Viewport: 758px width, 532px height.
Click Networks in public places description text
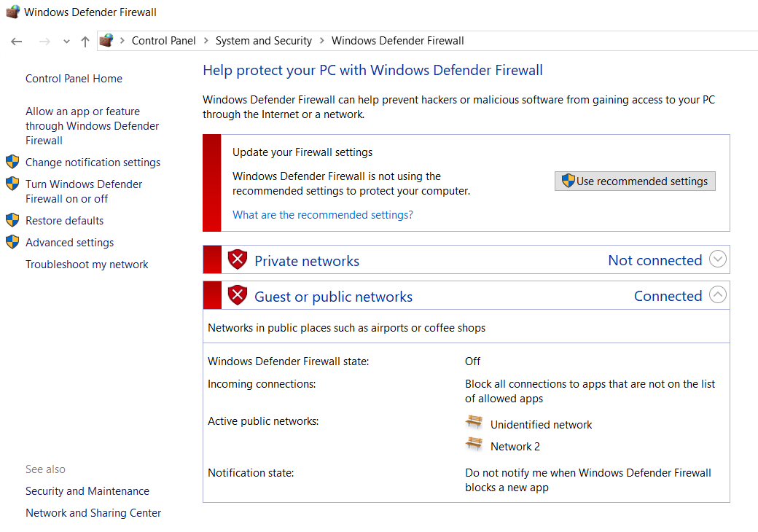point(346,328)
